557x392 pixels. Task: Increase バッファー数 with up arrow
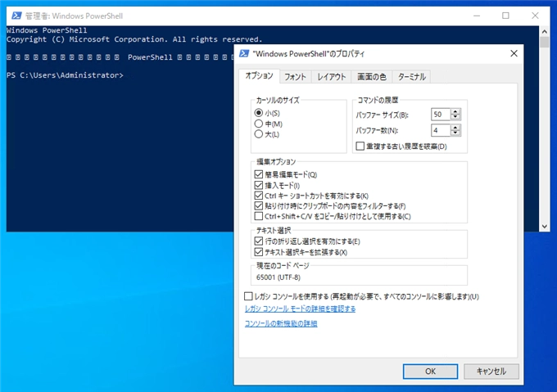(x=455, y=128)
